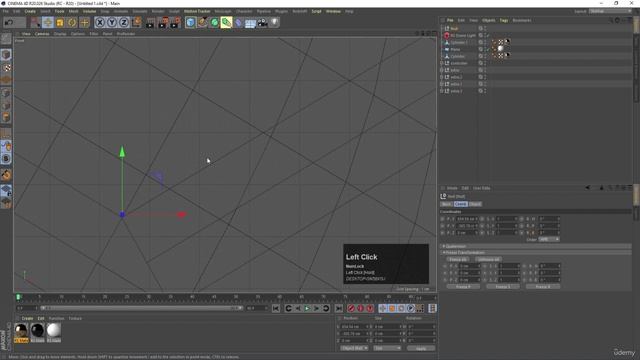Expand the controller object tree
Image resolution: width=640 pixels, height=360 pixels.
[442, 63]
